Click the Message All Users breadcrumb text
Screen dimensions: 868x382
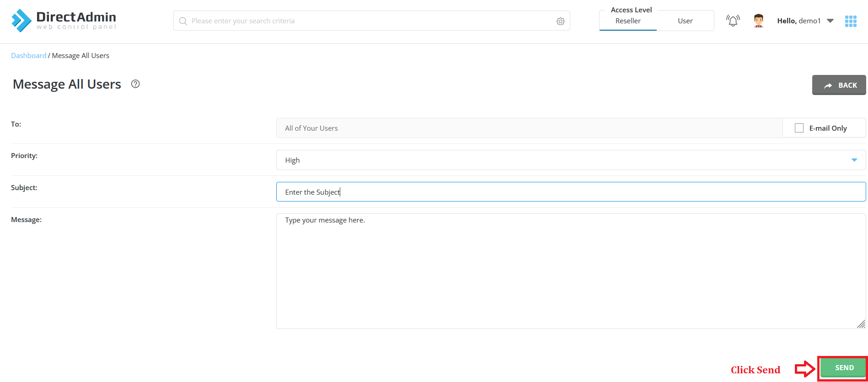click(x=80, y=56)
